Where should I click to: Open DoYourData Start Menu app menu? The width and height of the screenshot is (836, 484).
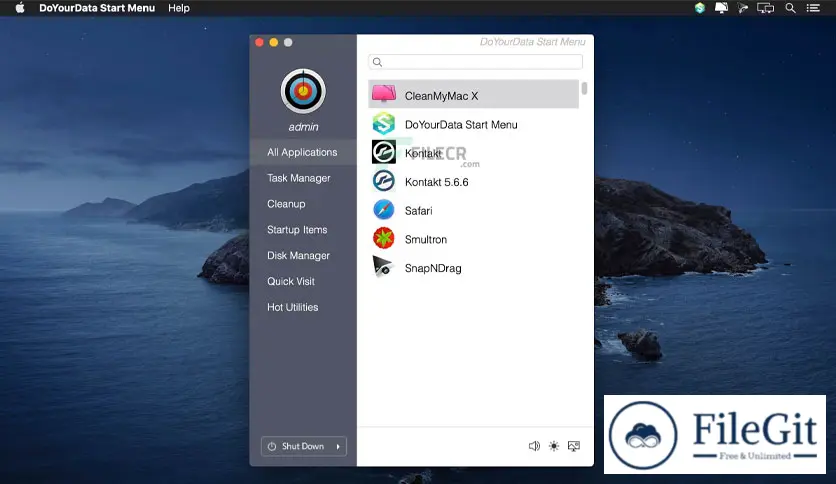pyautogui.click(x=97, y=8)
